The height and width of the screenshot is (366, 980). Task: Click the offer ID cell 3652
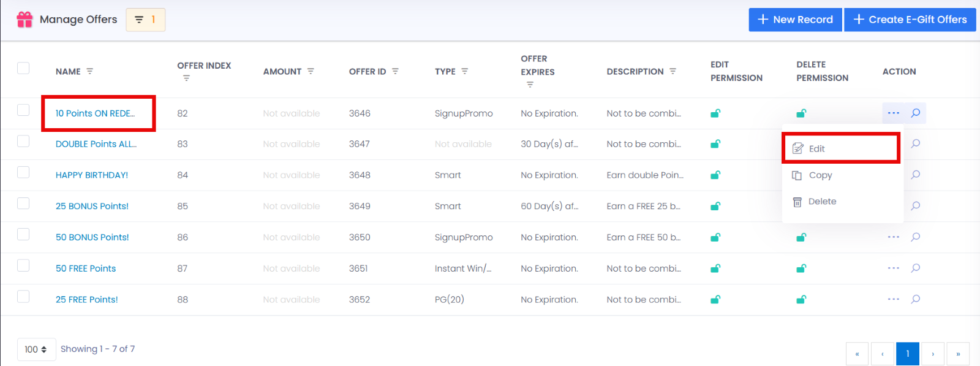point(360,300)
